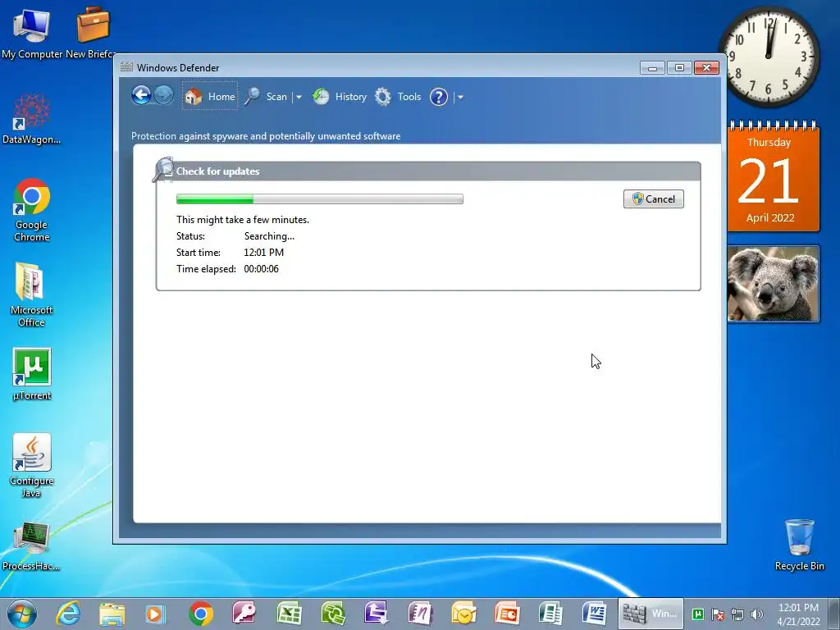Open Microsoft Outlook from the taskbar
Image resolution: width=840 pixels, height=630 pixels.
[x=464, y=614]
